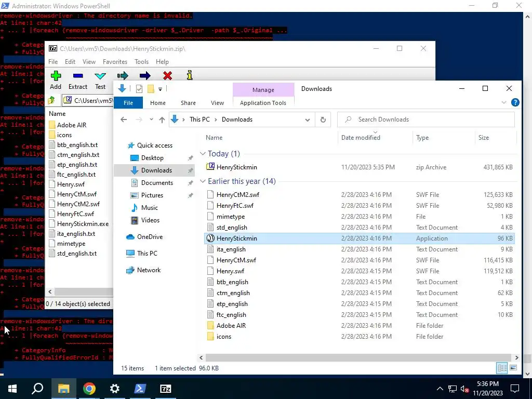Refresh the Downloads folder
This screenshot has height=399, width=532.
[323, 120]
